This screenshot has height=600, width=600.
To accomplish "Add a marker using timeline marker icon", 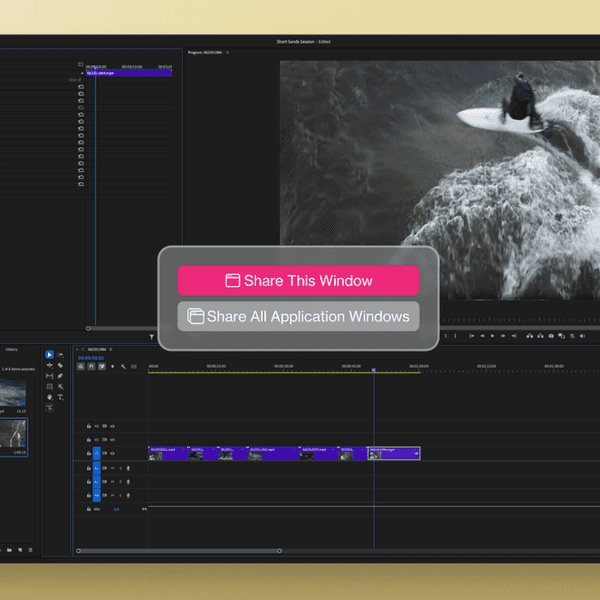I will tap(112, 367).
